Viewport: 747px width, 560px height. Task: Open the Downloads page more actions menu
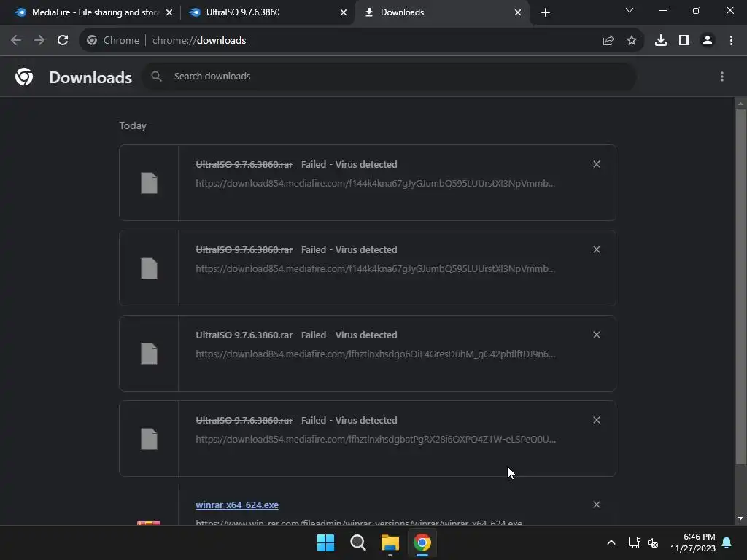[x=722, y=77]
